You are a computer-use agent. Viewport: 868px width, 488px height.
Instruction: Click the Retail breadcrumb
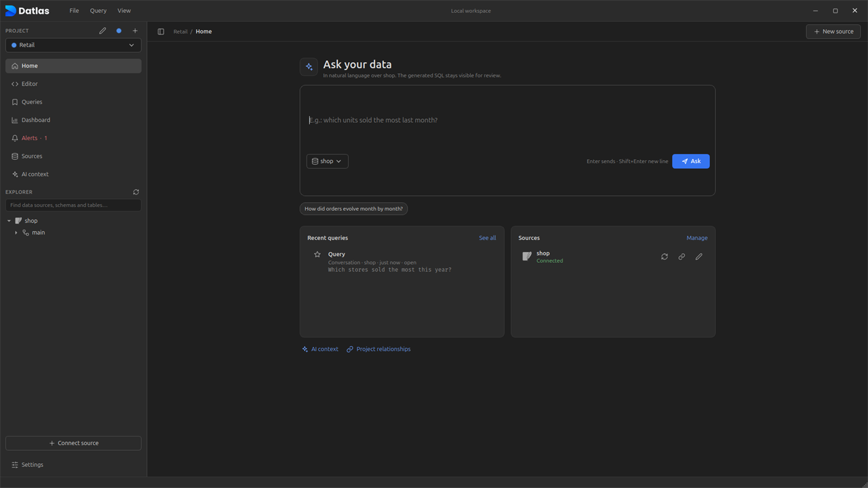tap(181, 32)
